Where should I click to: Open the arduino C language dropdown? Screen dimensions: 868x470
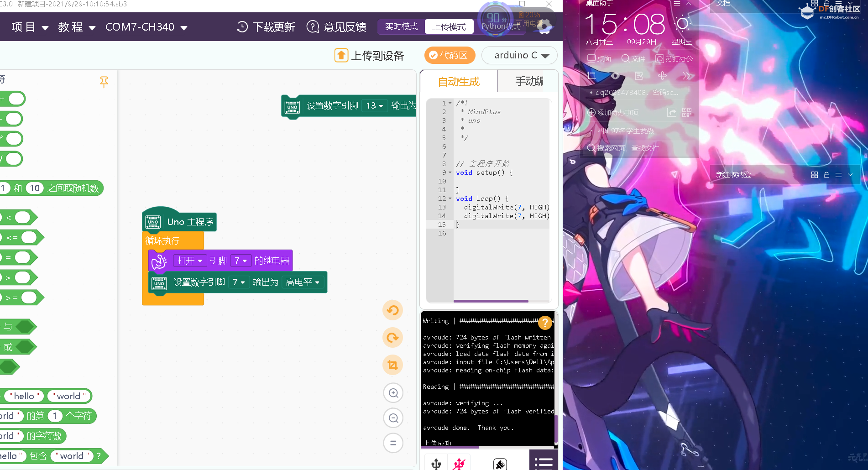pyautogui.click(x=519, y=55)
